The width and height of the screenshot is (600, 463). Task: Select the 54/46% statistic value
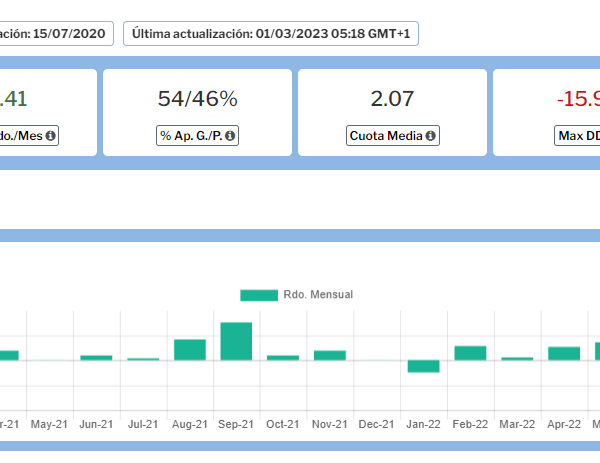tap(197, 99)
